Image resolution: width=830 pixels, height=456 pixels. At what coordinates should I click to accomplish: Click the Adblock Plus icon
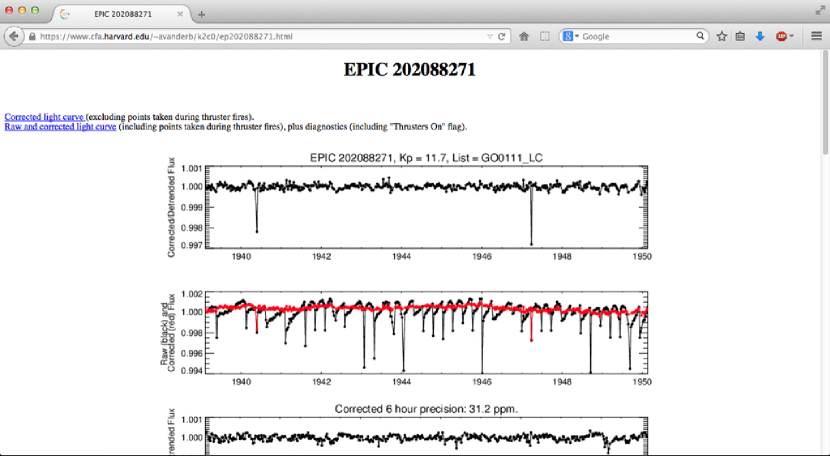781,36
